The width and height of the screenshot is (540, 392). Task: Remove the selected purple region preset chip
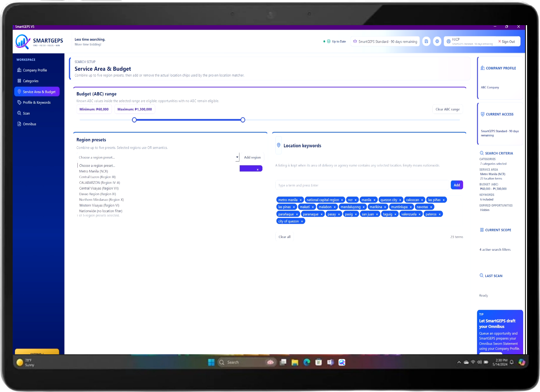click(x=258, y=170)
